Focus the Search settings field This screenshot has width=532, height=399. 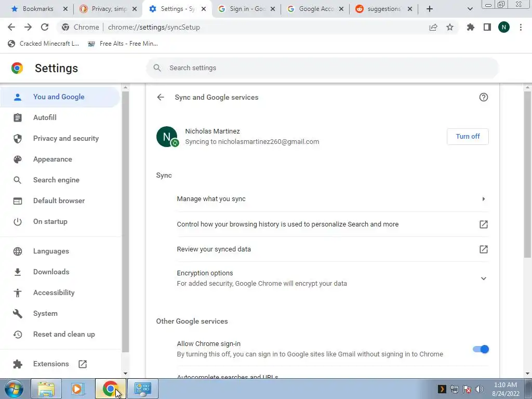point(322,68)
